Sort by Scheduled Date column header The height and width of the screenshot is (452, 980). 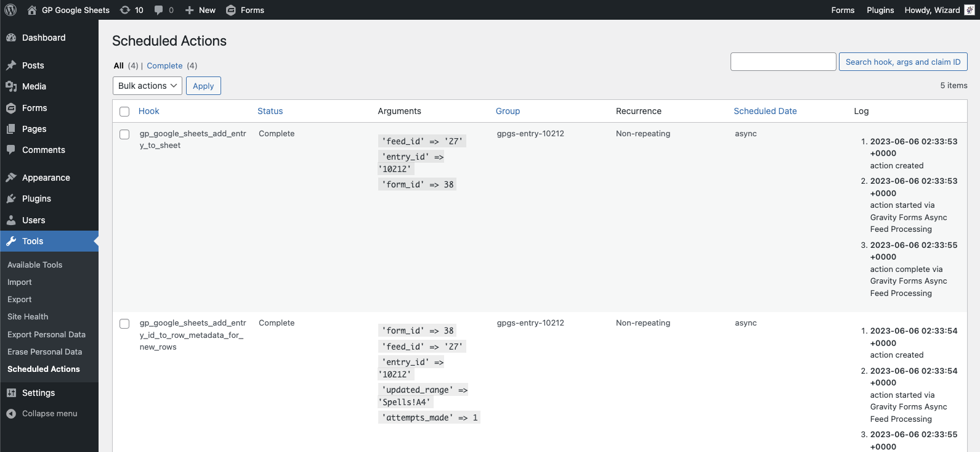(766, 111)
